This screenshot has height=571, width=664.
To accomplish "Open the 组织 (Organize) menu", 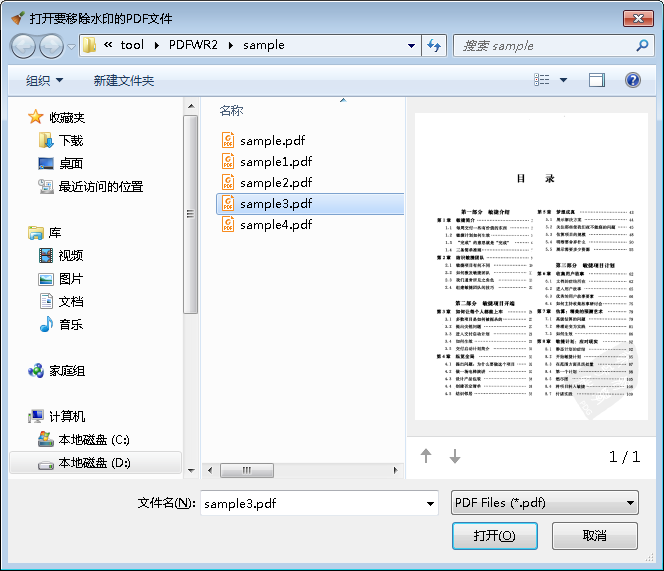I will click(x=44, y=80).
